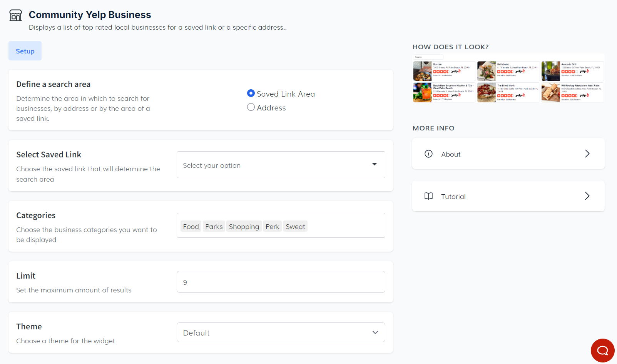
Task: Click the storefront icon beside the title
Action: click(x=16, y=15)
